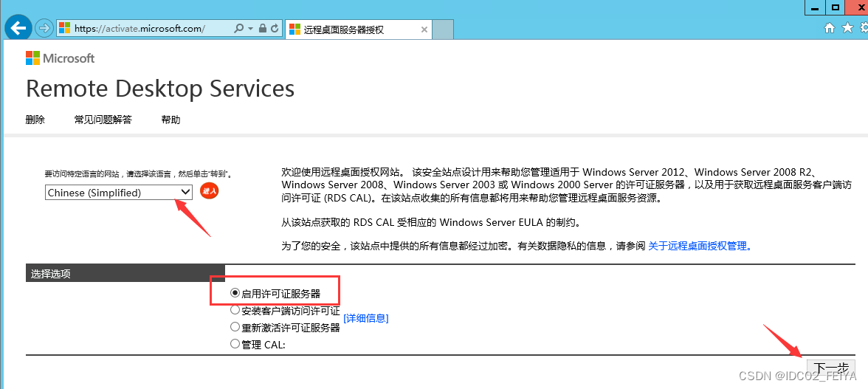This screenshot has width=868, height=389.
Task: Select 重新激活许可证服务器 radio option
Action: [x=235, y=327]
